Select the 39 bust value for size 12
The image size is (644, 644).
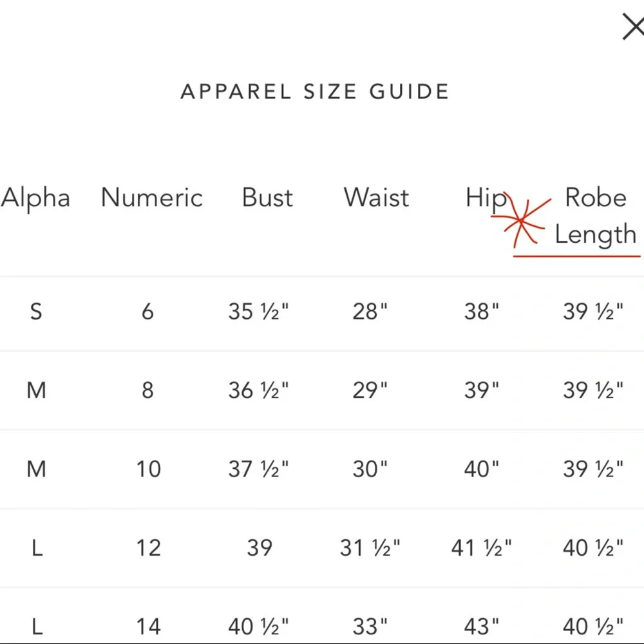point(259,548)
